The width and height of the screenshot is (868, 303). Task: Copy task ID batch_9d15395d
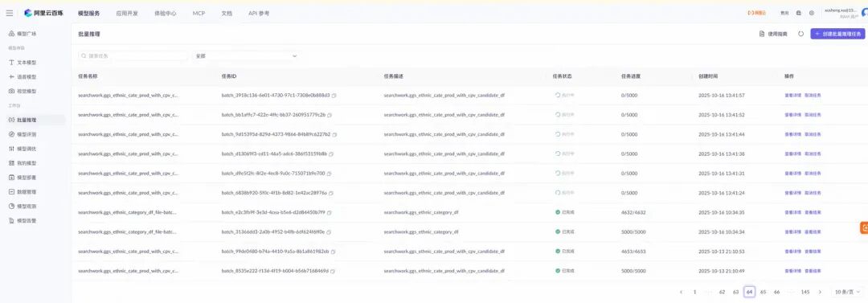(x=335, y=134)
